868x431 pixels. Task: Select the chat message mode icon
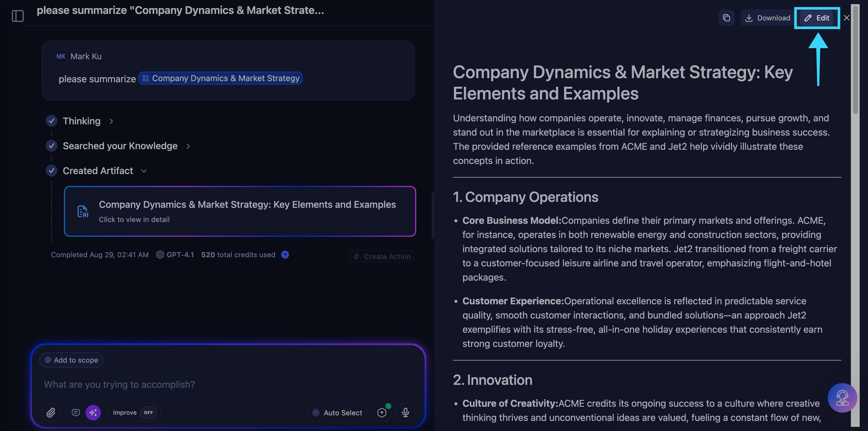coord(76,412)
